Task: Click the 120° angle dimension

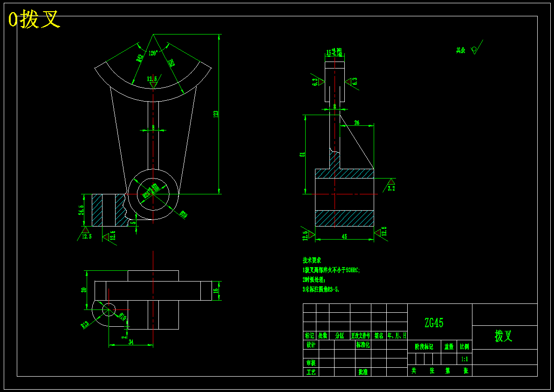Action: (153, 54)
